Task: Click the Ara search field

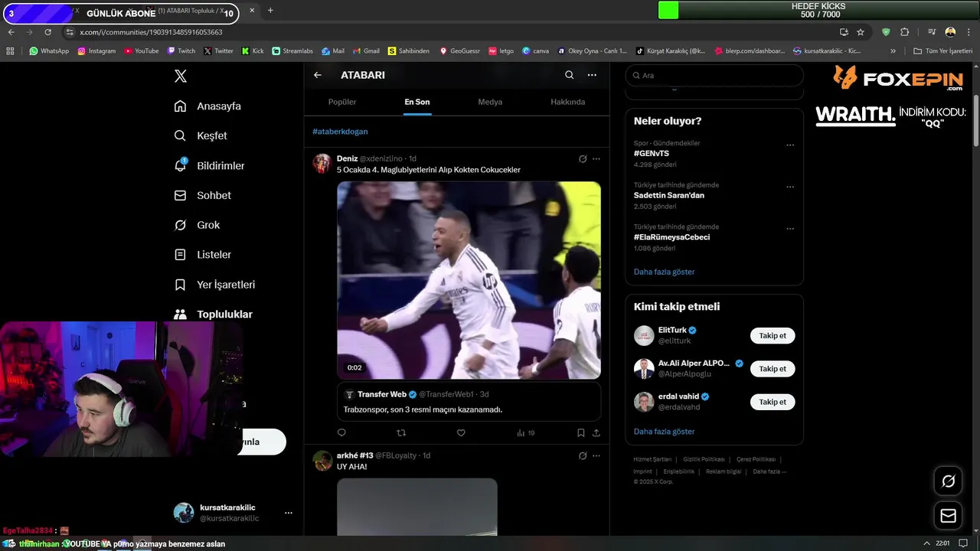Action: coord(714,75)
